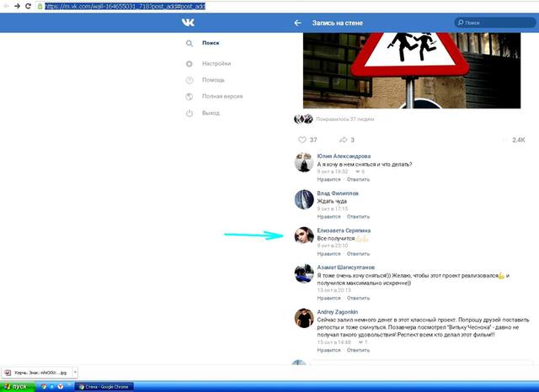Open Настройки in the sidebar

coord(216,63)
